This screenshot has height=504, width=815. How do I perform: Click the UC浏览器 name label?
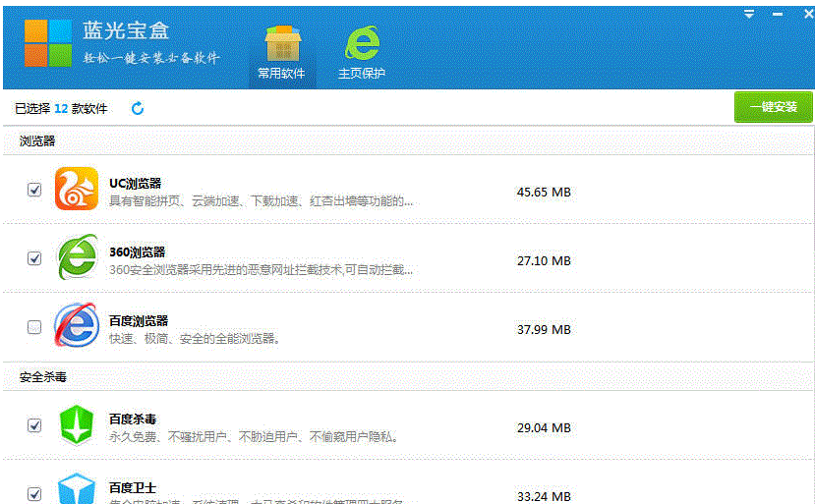pyautogui.click(x=135, y=183)
